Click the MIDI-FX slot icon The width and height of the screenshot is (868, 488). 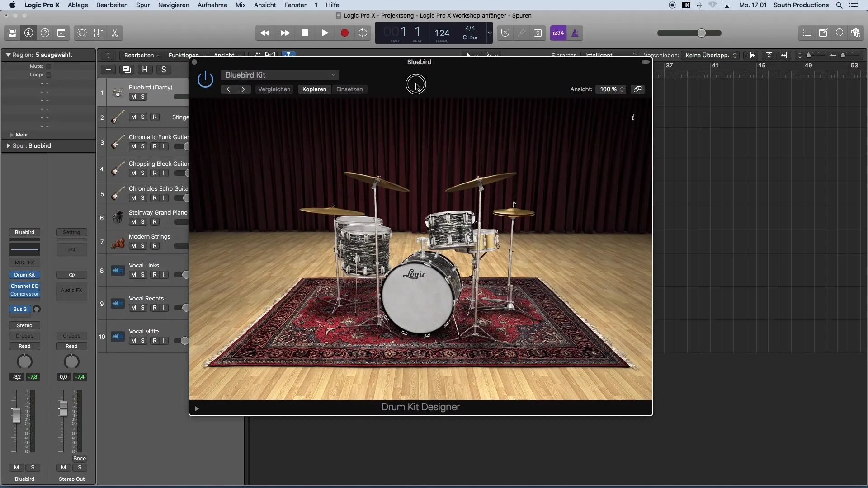[x=24, y=263]
